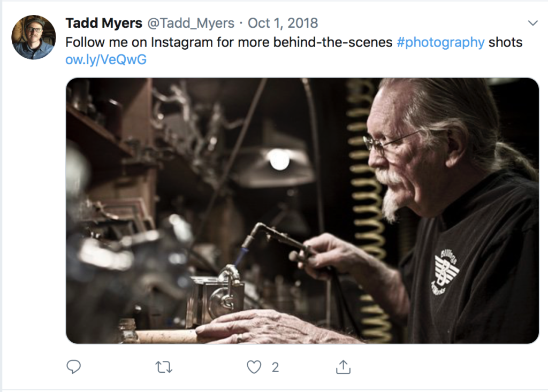
Task: Open Tadd Myers' profile avatar picture
Action: pos(34,37)
